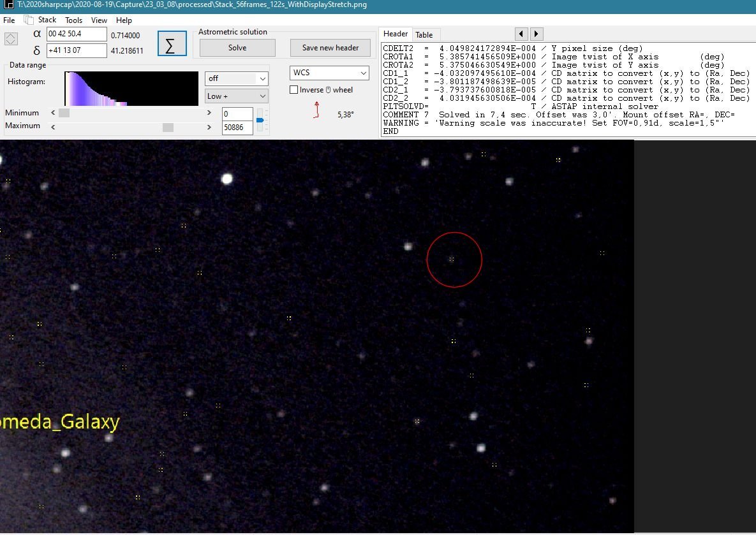This screenshot has width=756, height=535.
Task: Click the application icon in the title bar
Action: point(8,5)
